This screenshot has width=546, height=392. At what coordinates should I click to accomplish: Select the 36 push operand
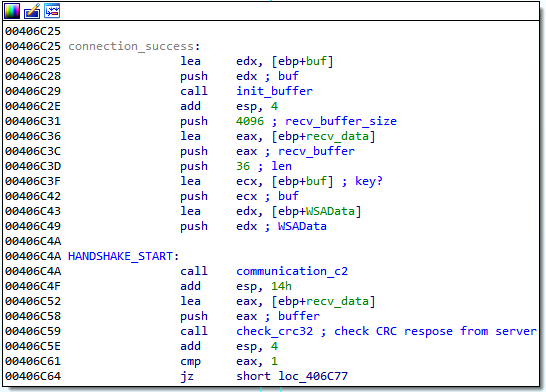243,166
